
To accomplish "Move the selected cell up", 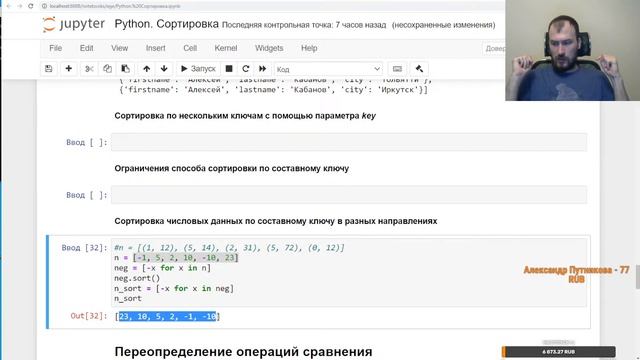I will point(147,69).
